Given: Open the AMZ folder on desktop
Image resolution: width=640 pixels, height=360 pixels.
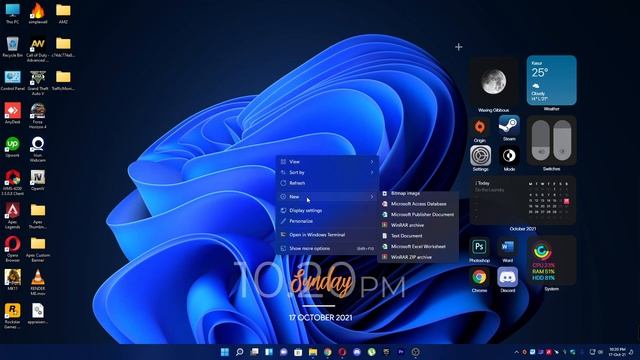Looking at the screenshot, I should click(63, 13).
